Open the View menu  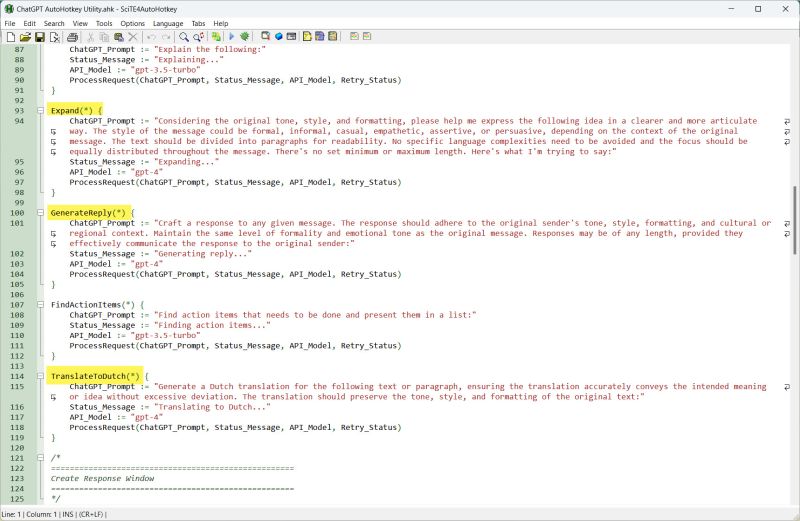click(80, 23)
